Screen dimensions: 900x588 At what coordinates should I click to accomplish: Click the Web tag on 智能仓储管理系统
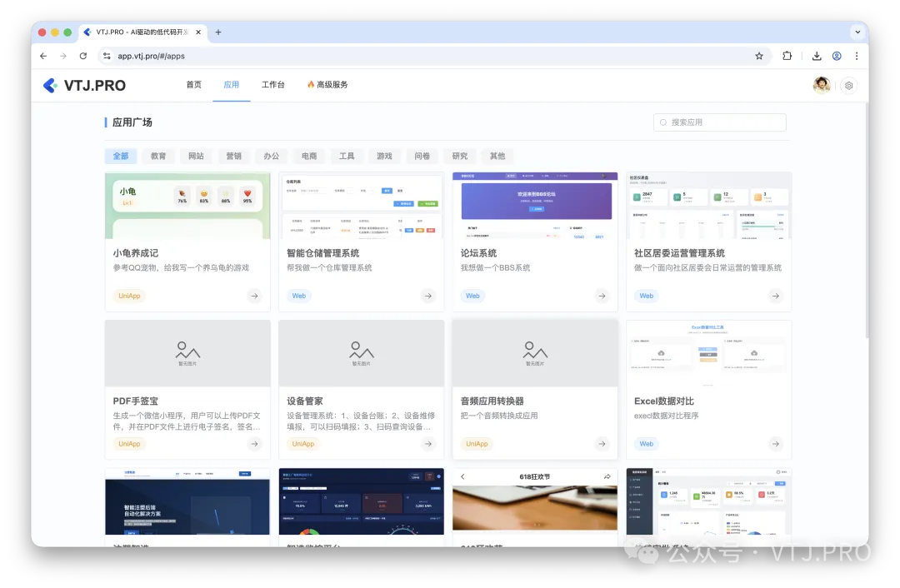[x=298, y=296]
